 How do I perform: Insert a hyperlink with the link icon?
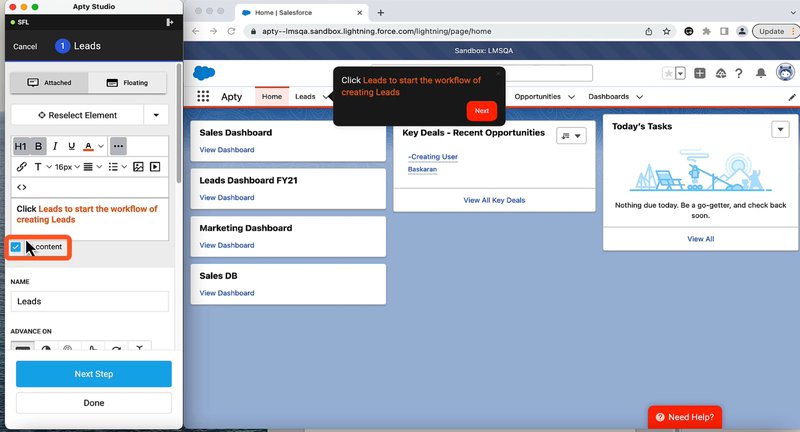(x=21, y=166)
